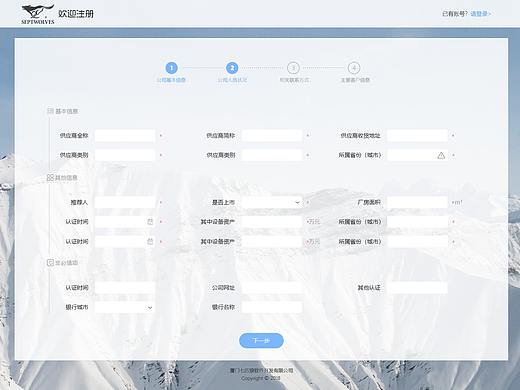Click the section icon heading the 银行城市 group
The height and width of the screenshot is (390, 520).
point(50,263)
